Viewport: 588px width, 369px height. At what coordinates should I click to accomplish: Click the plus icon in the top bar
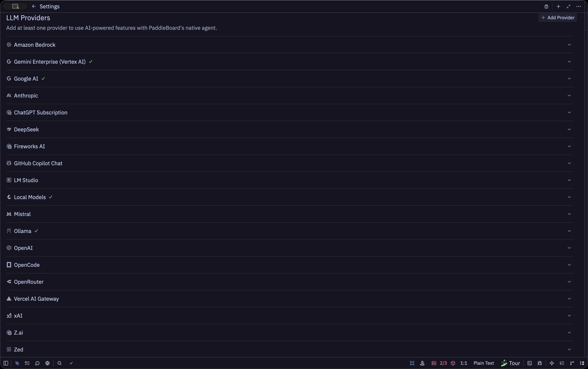click(x=558, y=6)
